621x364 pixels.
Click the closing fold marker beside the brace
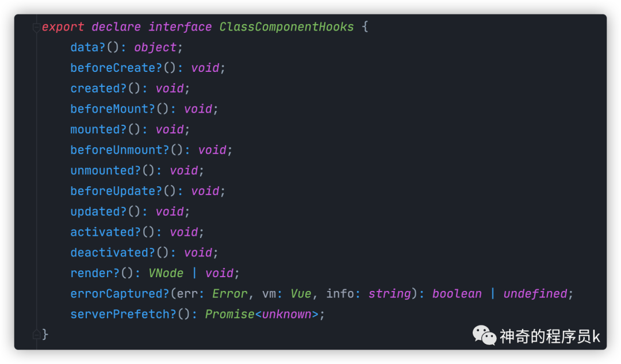pyautogui.click(x=36, y=335)
